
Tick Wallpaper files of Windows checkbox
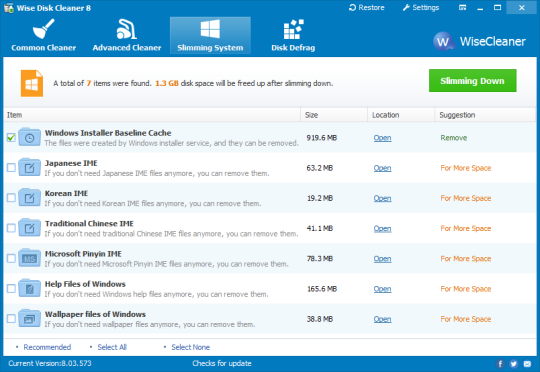click(x=11, y=319)
